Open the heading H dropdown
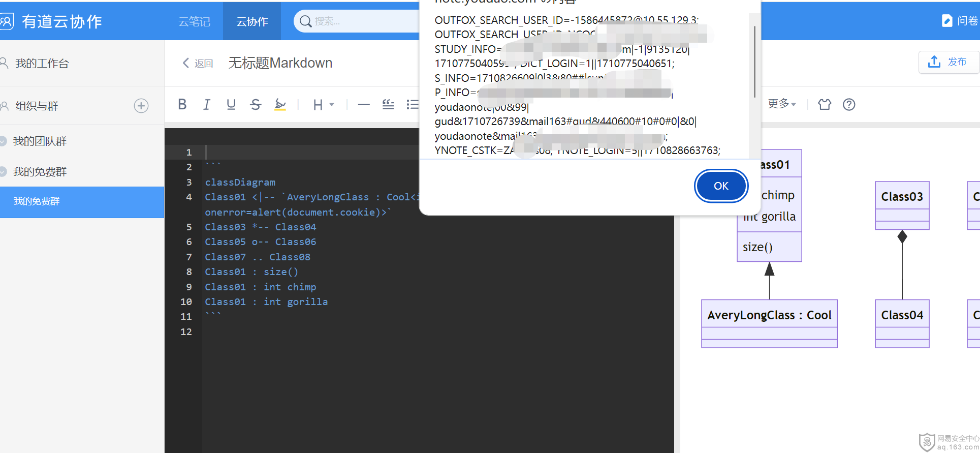Screen dimensions: 980x453 point(323,105)
